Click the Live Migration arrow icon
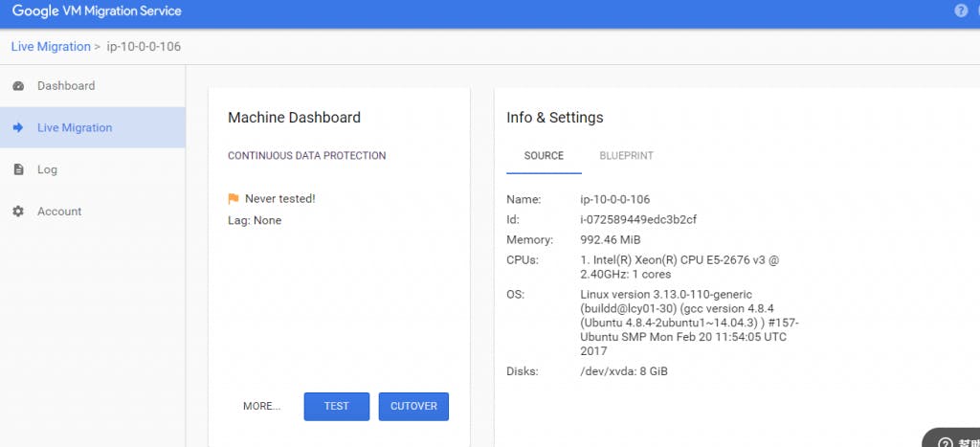 click(18, 127)
